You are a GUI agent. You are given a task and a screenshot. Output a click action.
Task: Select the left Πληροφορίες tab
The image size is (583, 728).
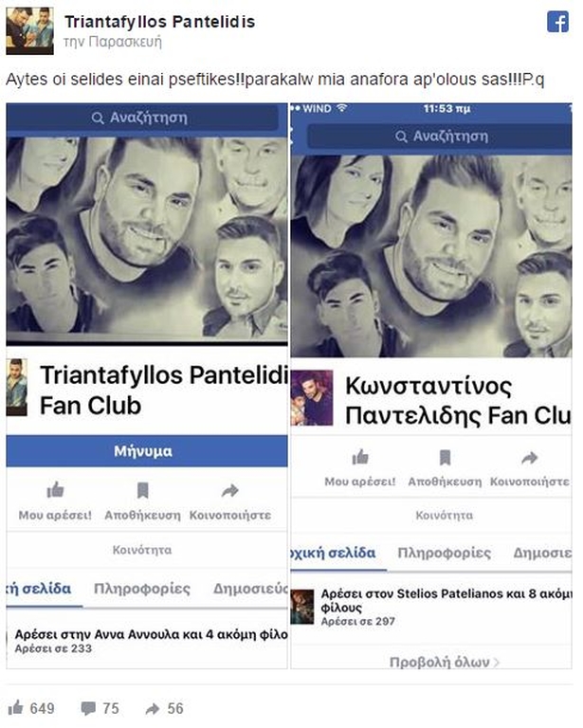tap(142, 589)
